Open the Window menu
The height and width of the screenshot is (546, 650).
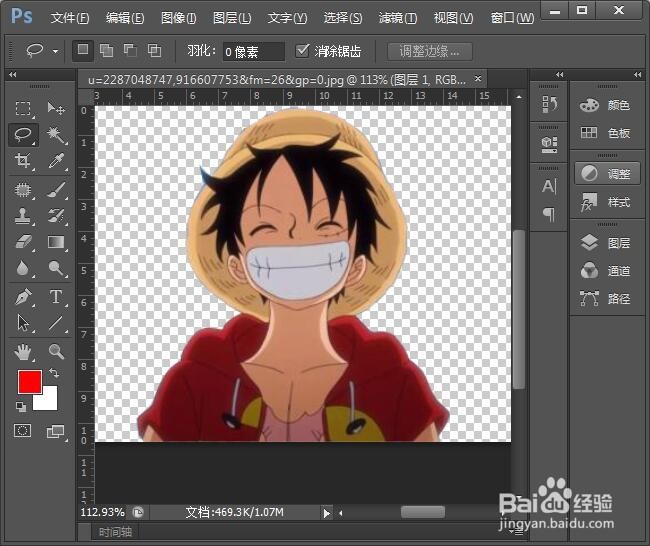(512, 18)
